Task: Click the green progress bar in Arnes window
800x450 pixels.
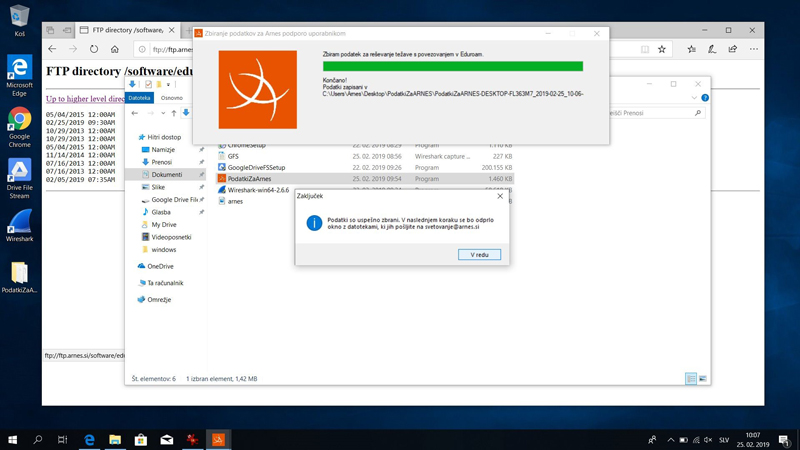Action: [453, 66]
